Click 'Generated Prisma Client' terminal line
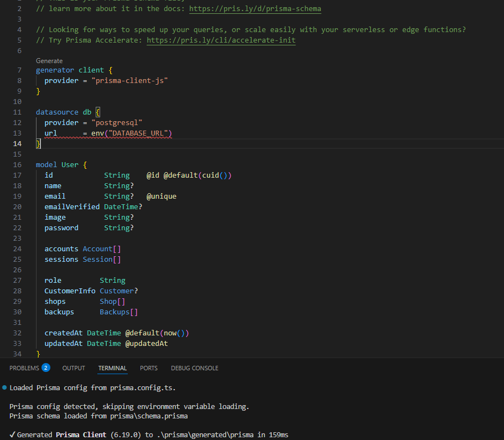The image size is (504, 440). coord(149,435)
